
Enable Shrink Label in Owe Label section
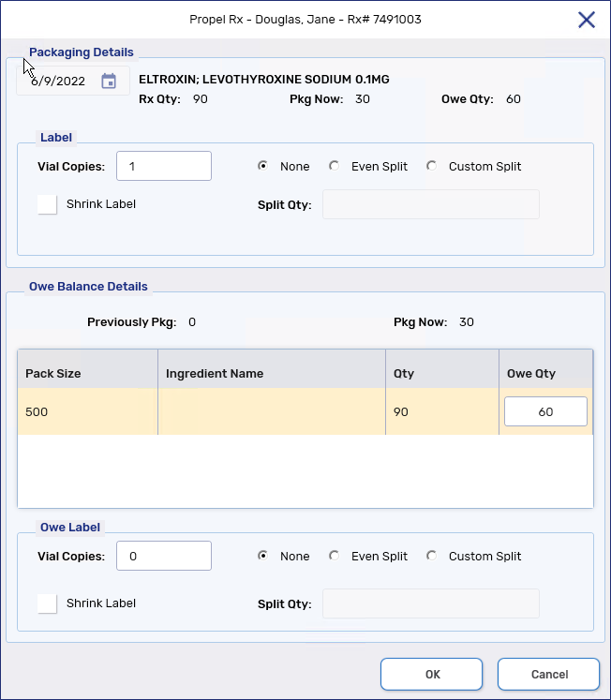(x=47, y=603)
